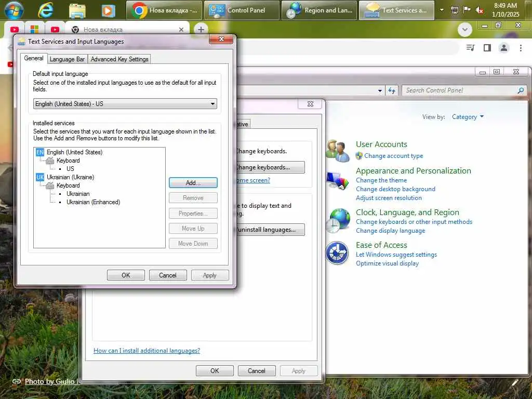Screen dimensions: 532x399
Task: Click install/uninstall languages button
Action: click(270, 230)
